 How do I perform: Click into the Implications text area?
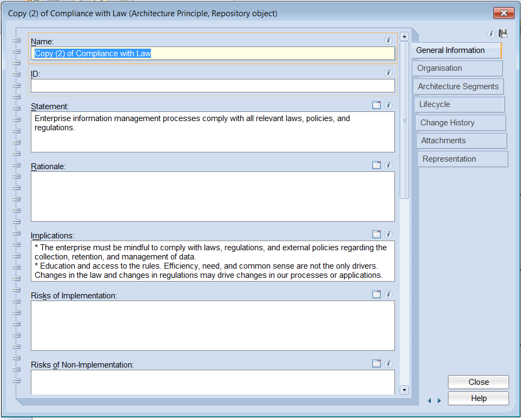tap(213, 261)
